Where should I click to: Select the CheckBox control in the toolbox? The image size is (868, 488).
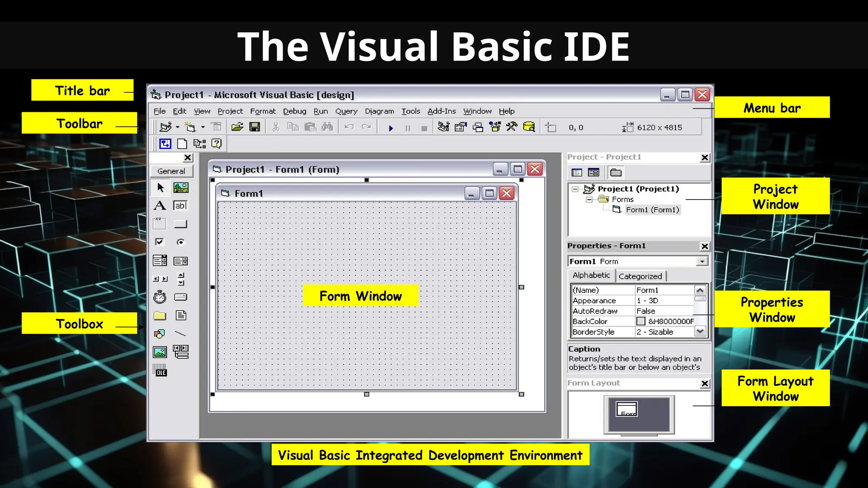[159, 242]
